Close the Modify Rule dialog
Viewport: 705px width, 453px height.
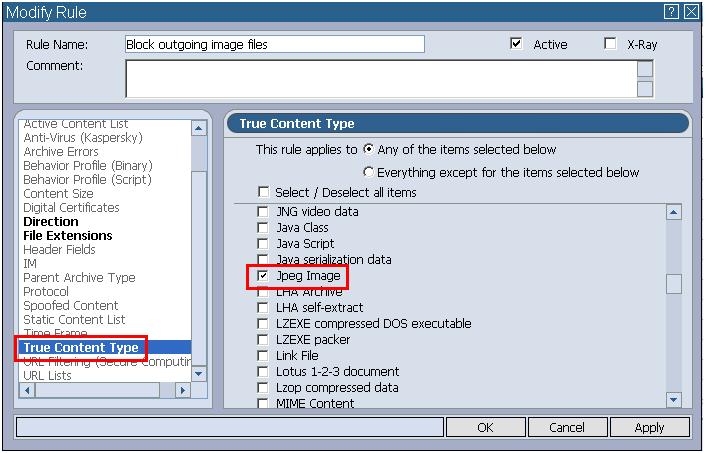click(691, 11)
